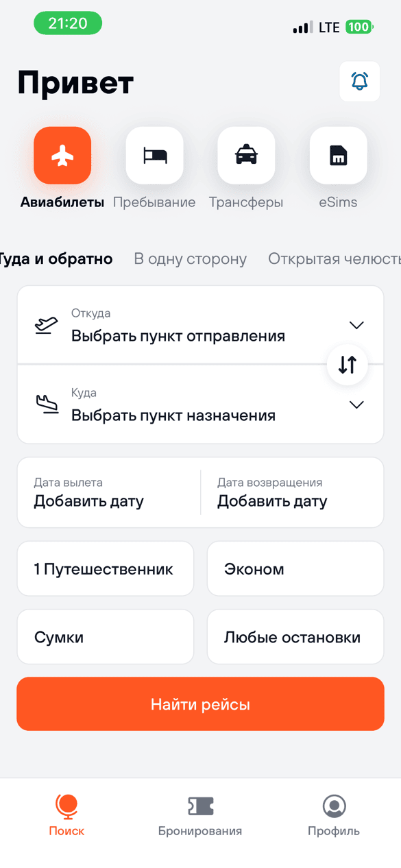Image resolution: width=401 pixels, height=868 pixels.
Task: Open Бронирования via the ticket icon
Action: tap(200, 807)
